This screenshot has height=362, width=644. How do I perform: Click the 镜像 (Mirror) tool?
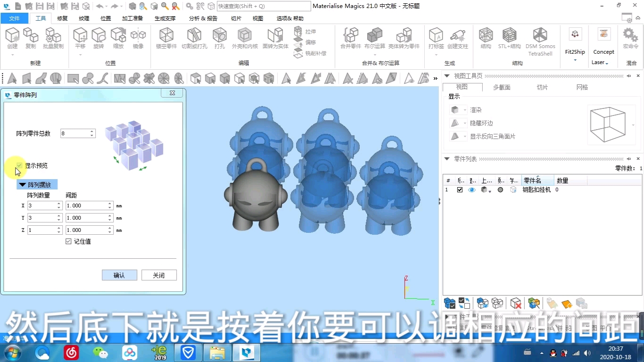[138, 38]
